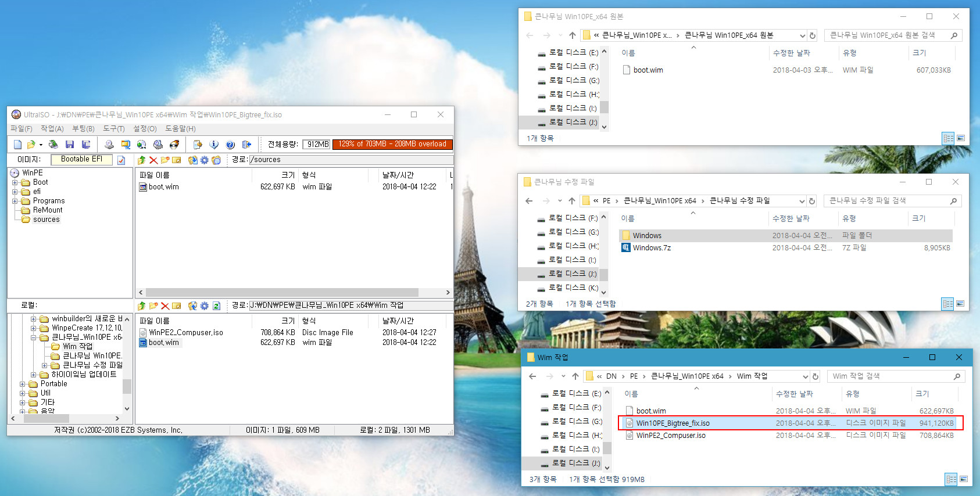Click the Compress ISO monitor icon
Screen dimensions: 980x496
click(x=126, y=144)
